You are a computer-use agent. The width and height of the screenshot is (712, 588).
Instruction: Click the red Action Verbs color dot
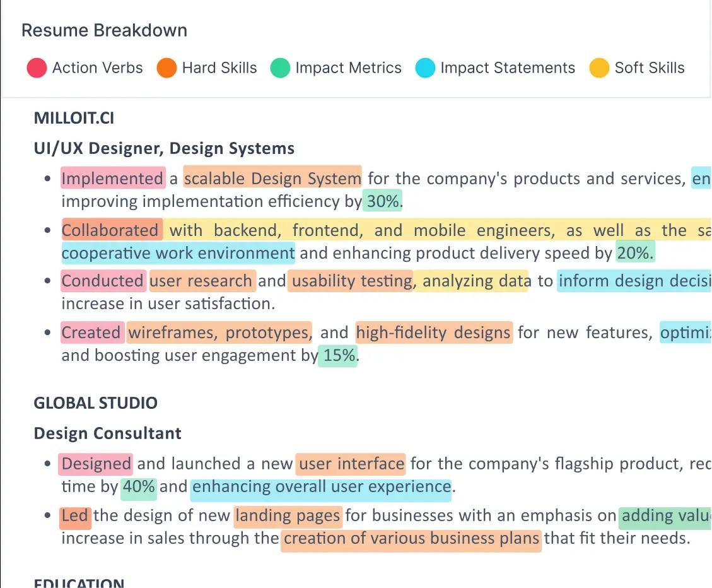pos(37,68)
